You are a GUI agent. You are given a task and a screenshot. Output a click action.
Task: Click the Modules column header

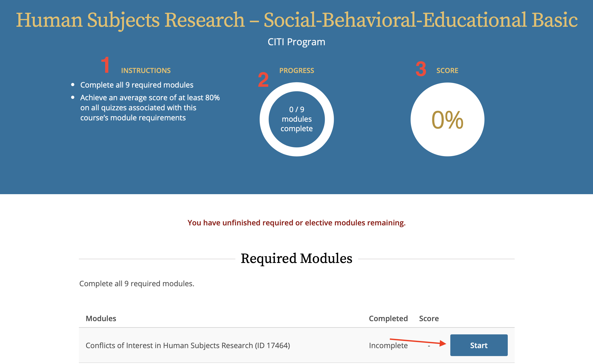point(101,319)
